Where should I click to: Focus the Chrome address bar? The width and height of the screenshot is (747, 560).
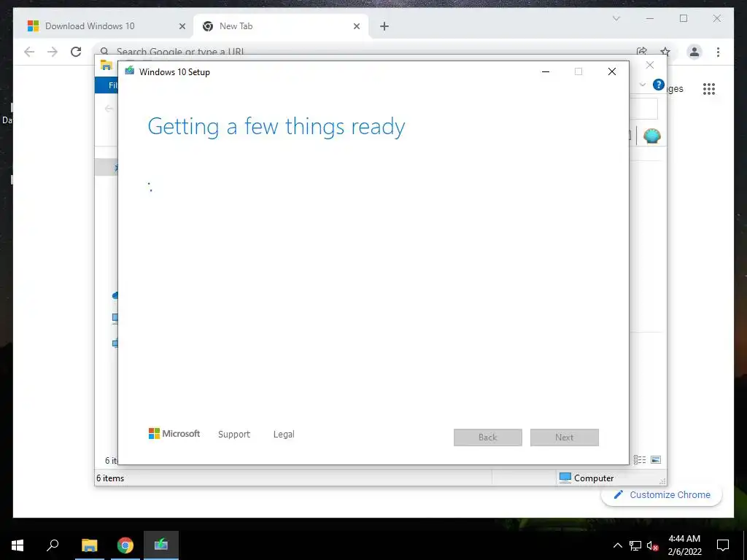click(362, 50)
